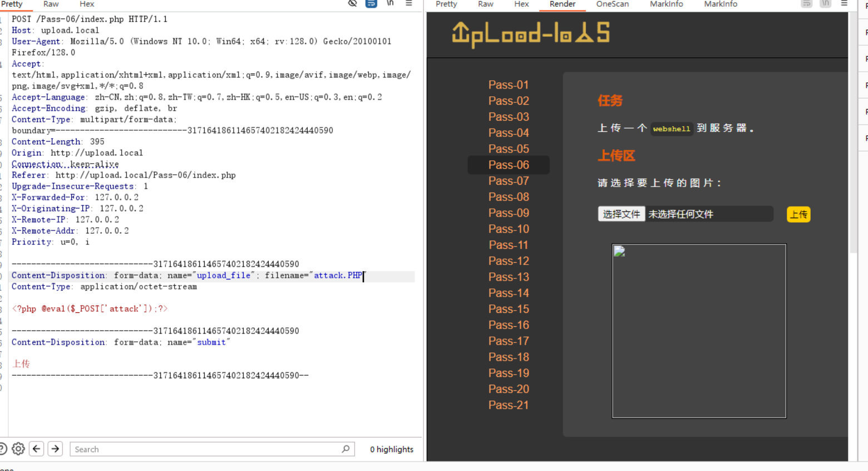Switch request view to Raw tab

(51, 4)
